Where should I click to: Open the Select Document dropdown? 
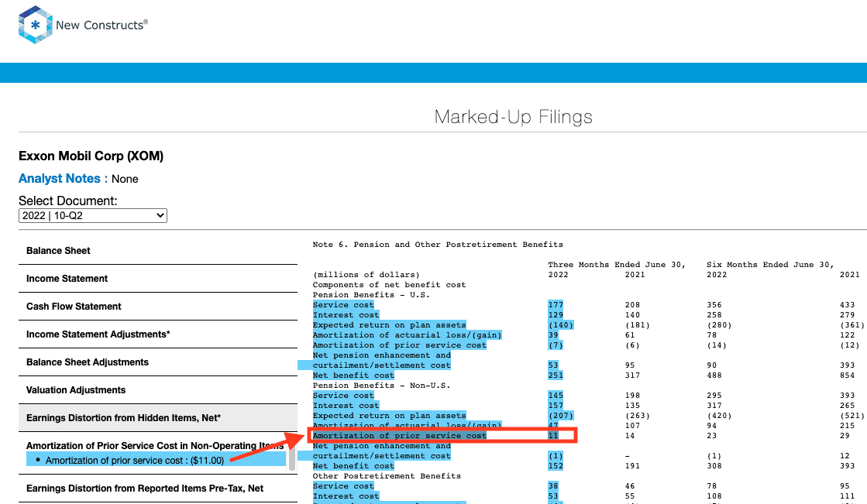93,215
